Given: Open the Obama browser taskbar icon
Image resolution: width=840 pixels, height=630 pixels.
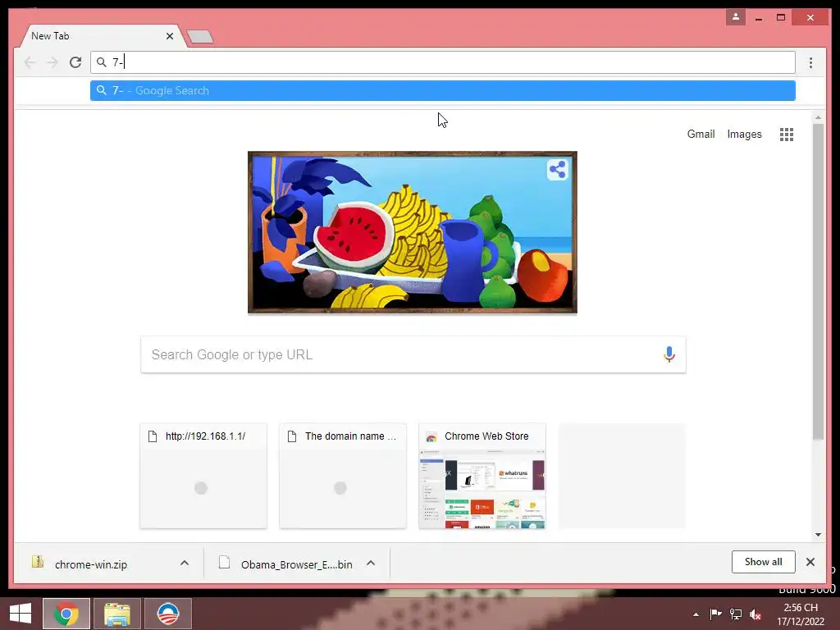Looking at the screenshot, I should point(167,614).
